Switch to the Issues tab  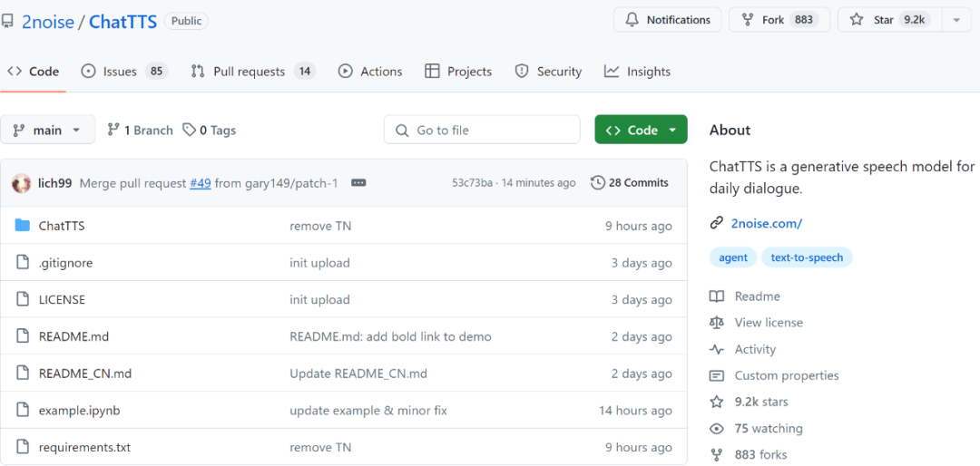(x=125, y=72)
